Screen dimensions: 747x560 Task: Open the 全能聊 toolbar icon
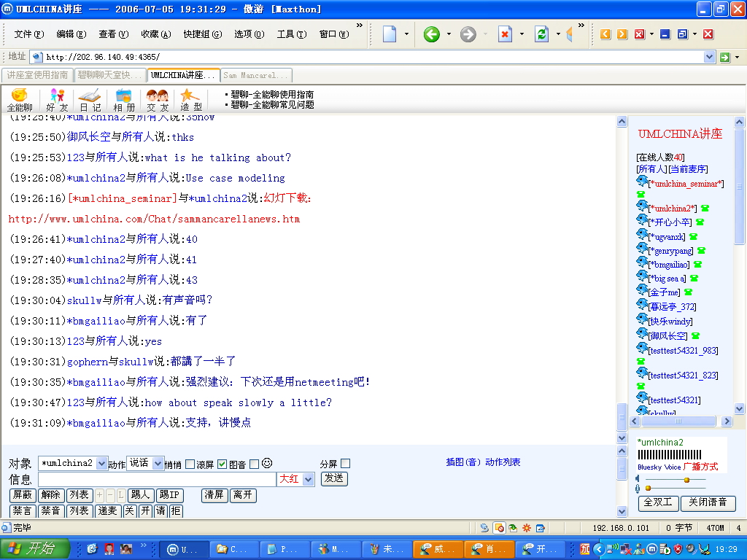[x=20, y=100]
